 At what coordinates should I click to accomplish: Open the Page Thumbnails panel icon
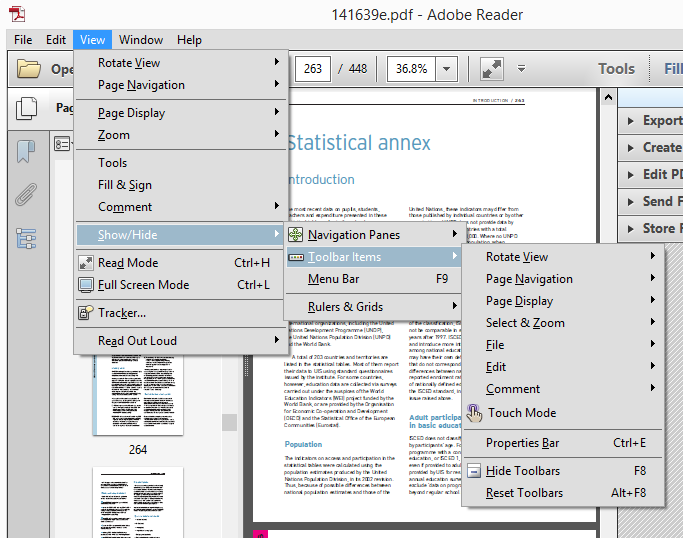pos(26,108)
